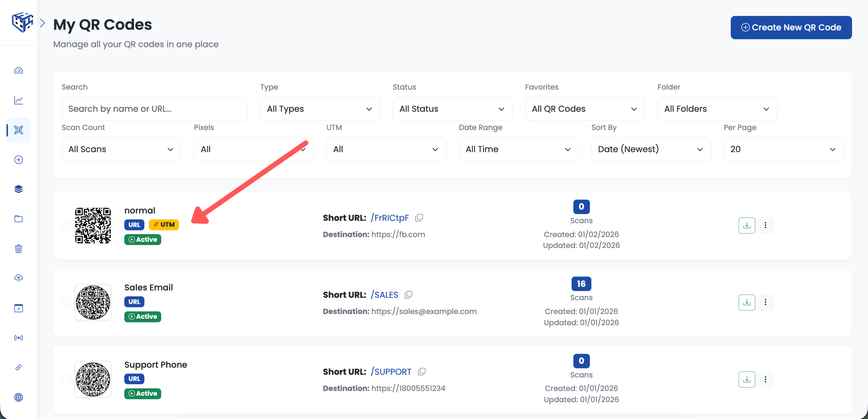
Task: Focus the Search by name or URL field
Action: pos(154,109)
